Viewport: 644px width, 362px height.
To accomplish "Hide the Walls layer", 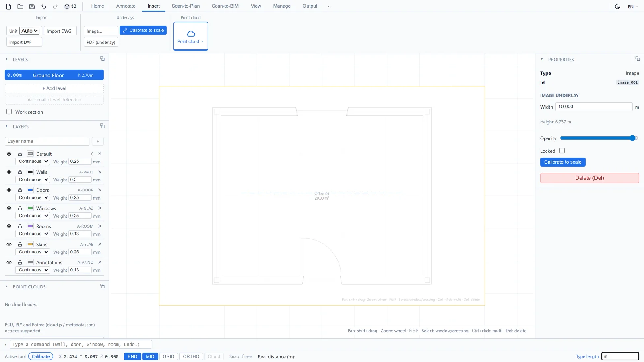I will (9, 172).
